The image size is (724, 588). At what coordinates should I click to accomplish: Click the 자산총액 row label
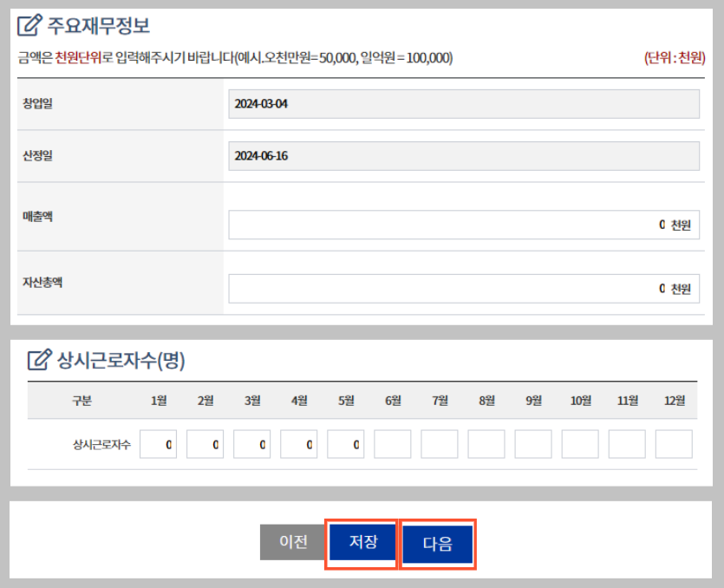[x=42, y=282]
